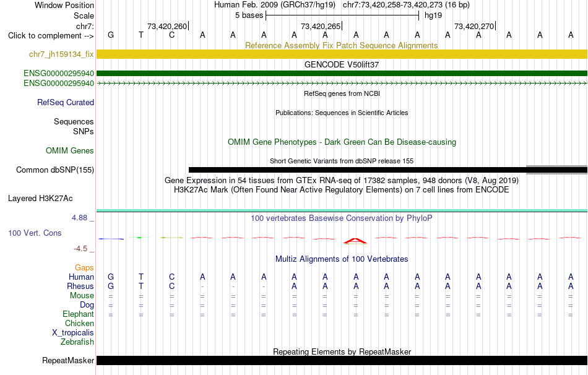Screen dimensions: 588x375
Task: Open 100 vertebrates Basewise Conservation by PhyloP title
Action: pos(341,218)
